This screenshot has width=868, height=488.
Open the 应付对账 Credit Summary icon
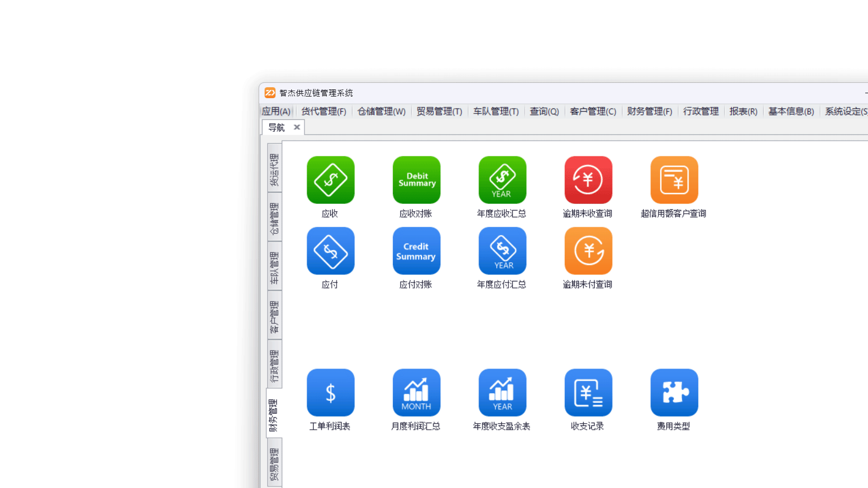(x=416, y=251)
